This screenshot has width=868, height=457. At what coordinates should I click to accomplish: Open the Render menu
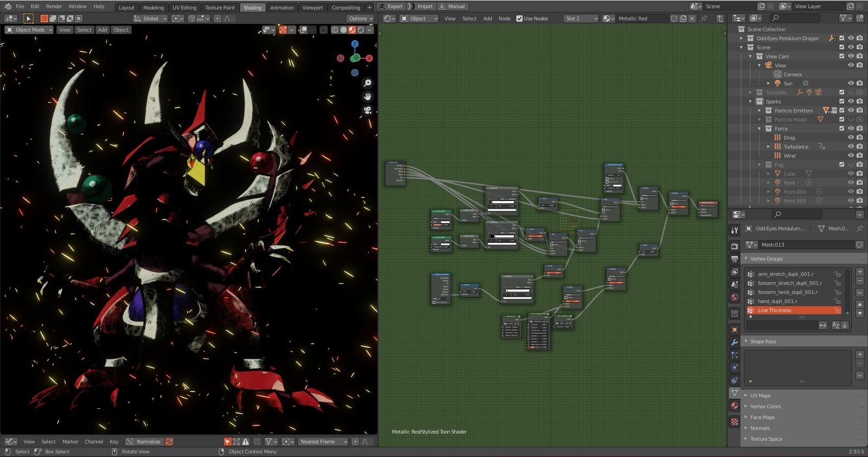coord(54,7)
